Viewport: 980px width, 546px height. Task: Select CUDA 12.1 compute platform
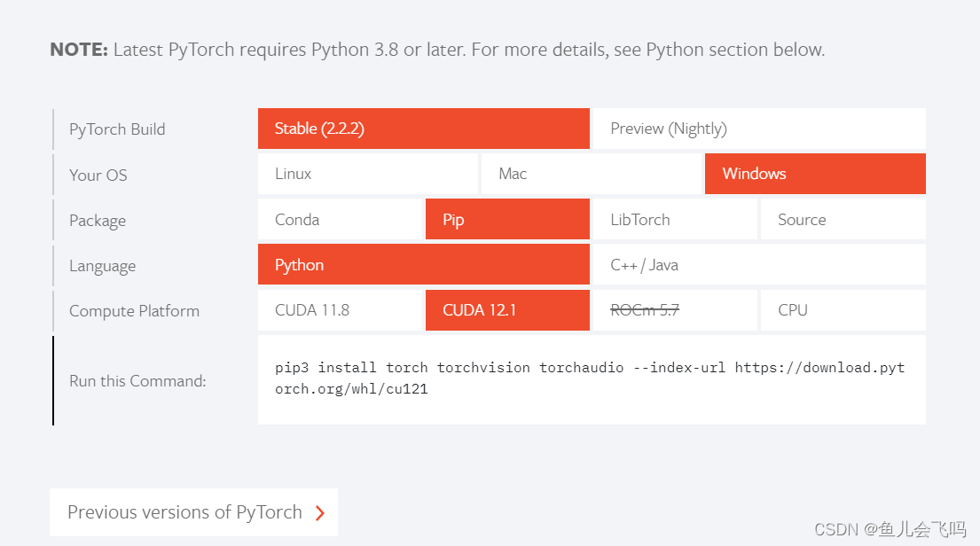coord(507,310)
